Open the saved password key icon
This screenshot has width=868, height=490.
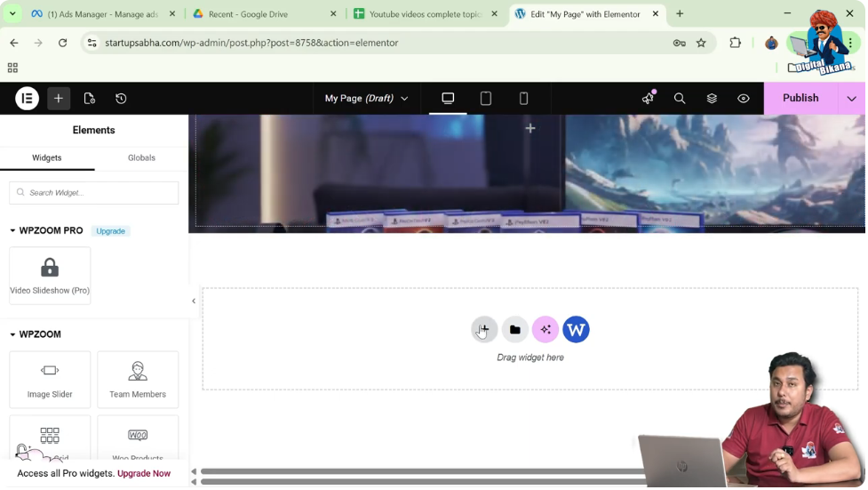tap(680, 43)
